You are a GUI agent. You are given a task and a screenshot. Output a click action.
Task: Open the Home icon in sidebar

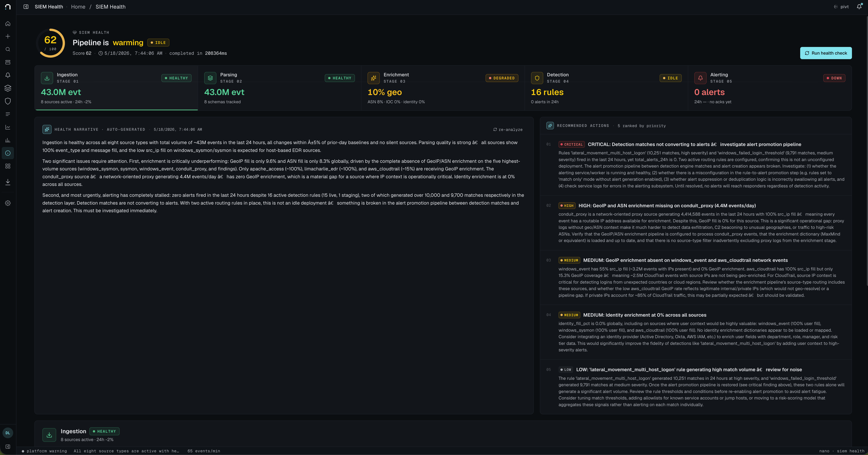[8, 24]
